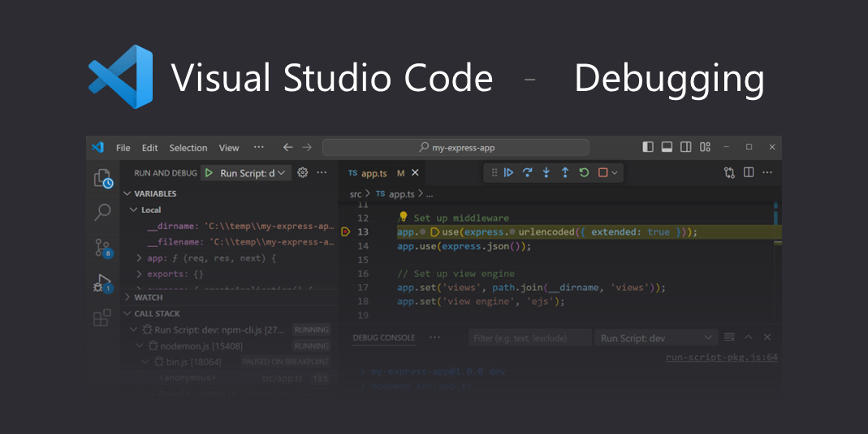Screen dimensions: 868x434
Task: Open the Selection menu
Action: click(188, 148)
